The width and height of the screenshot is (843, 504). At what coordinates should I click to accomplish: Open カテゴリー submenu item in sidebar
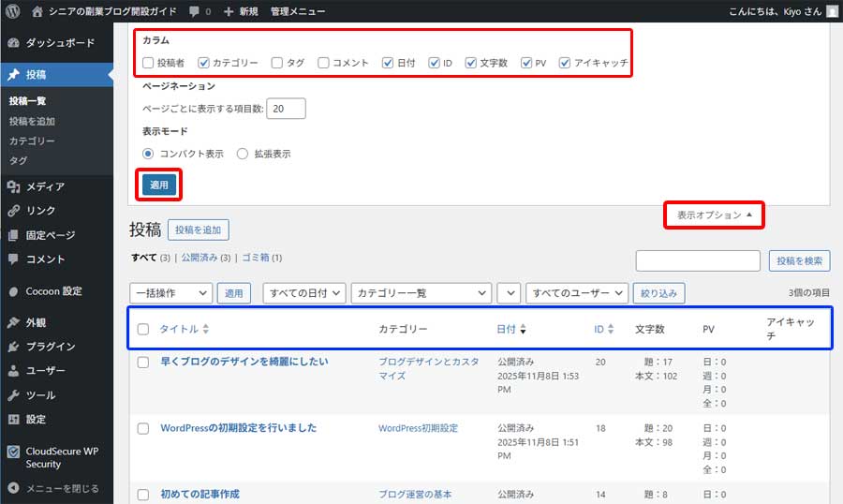(32, 141)
